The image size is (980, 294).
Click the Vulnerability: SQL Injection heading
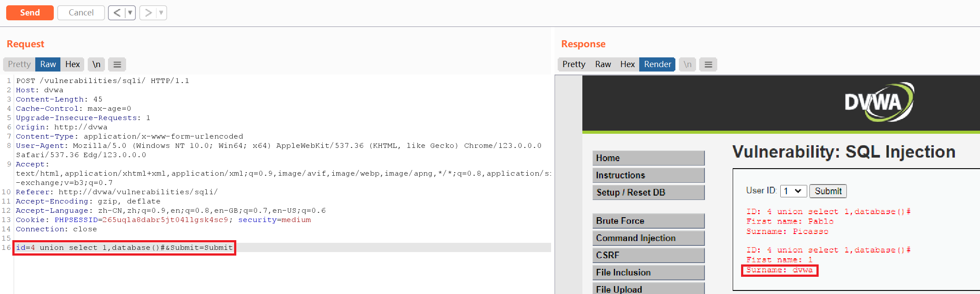(844, 152)
